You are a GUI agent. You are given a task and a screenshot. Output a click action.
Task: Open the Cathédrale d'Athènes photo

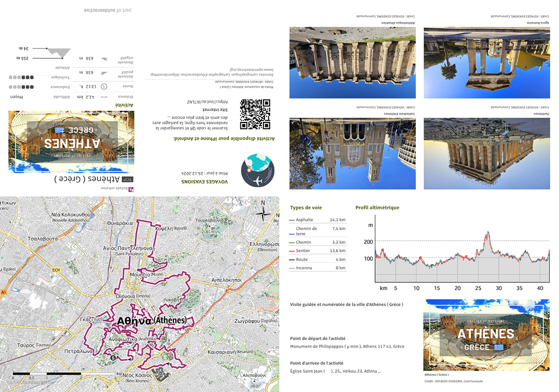point(353,153)
